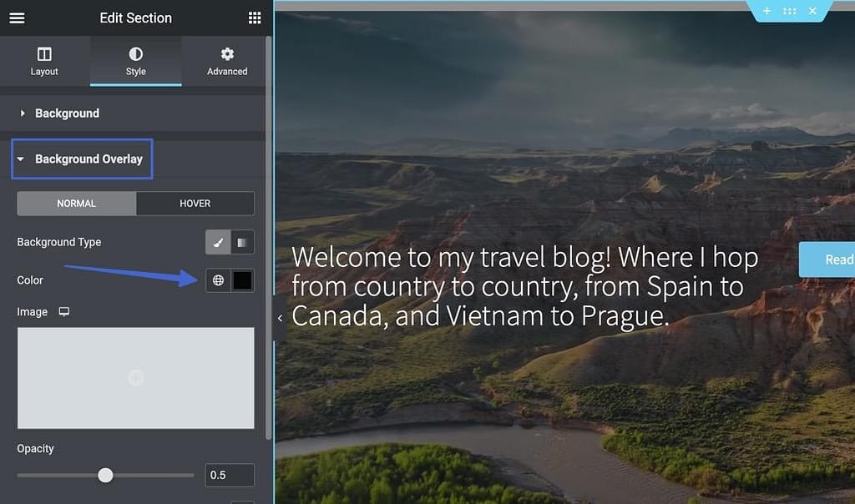
Task: Toggle the preview panel collapse arrow
Action: [280, 318]
